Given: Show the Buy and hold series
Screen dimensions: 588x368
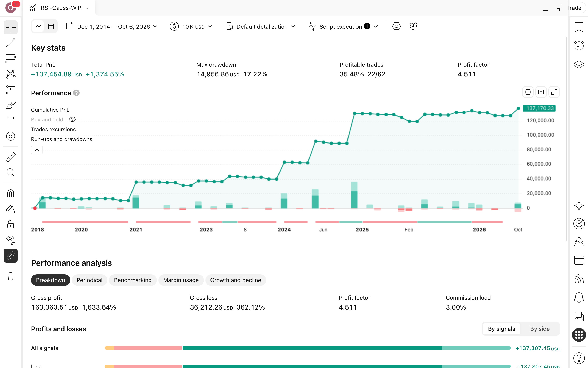Looking at the screenshot, I should (x=72, y=120).
